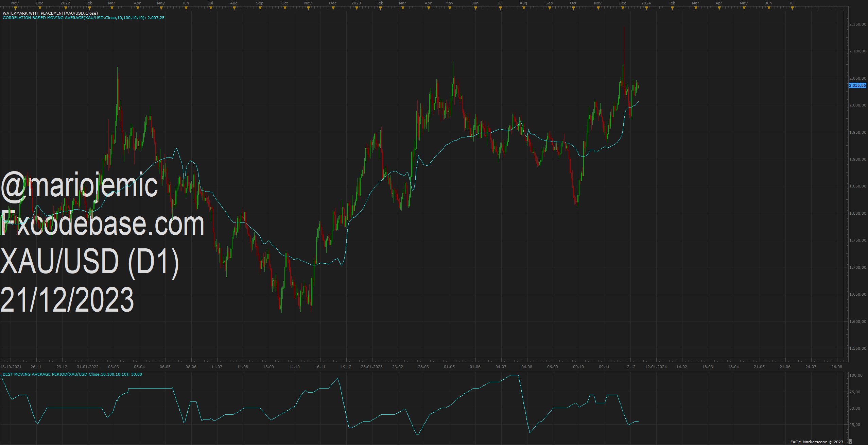Click the 23.01.2023 date label on bottom axis
This screenshot has width=868, height=445.
(372, 367)
